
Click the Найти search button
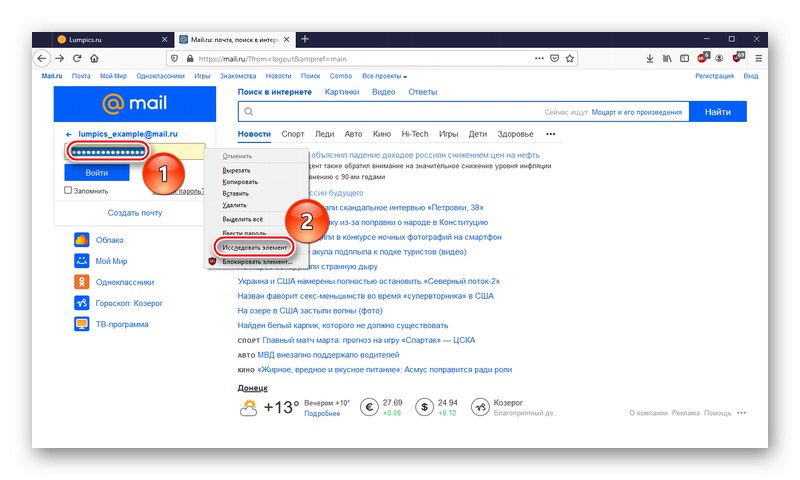[x=718, y=112]
